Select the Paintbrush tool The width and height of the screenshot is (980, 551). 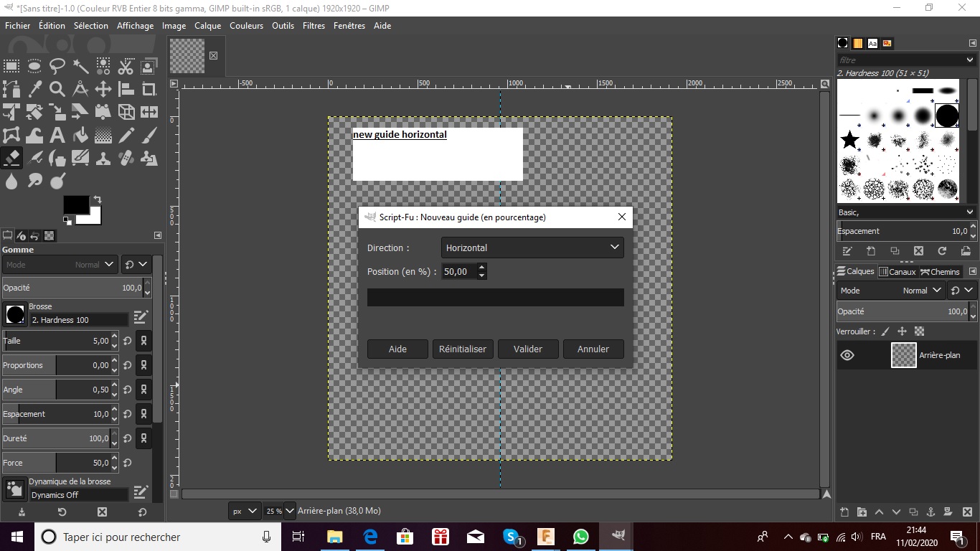coord(149,136)
